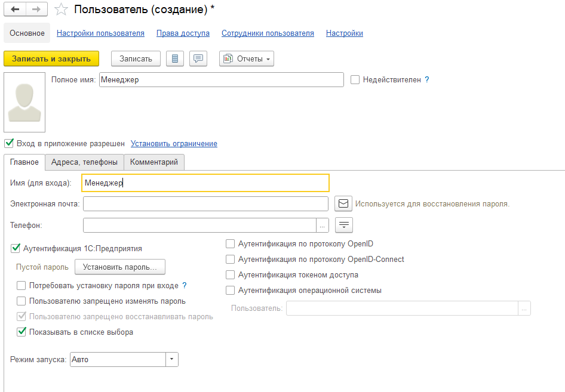Click the Имя (для входа) input field
The height and width of the screenshot is (392, 565).
(205, 183)
